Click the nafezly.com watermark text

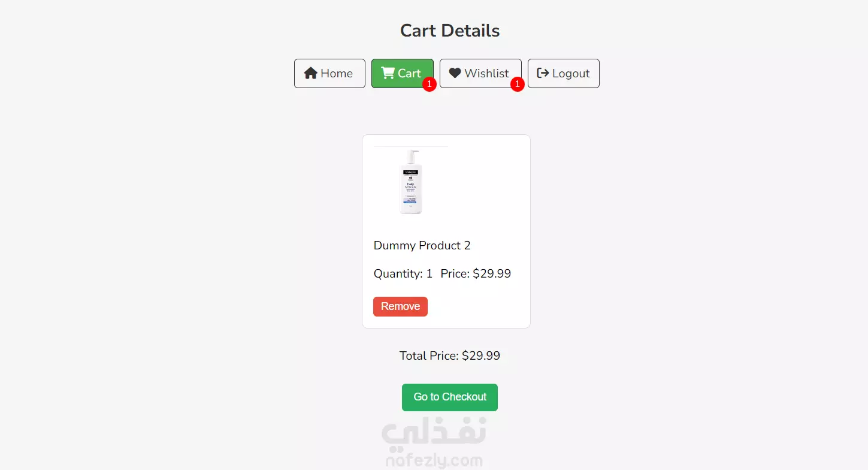[x=434, y=461]
